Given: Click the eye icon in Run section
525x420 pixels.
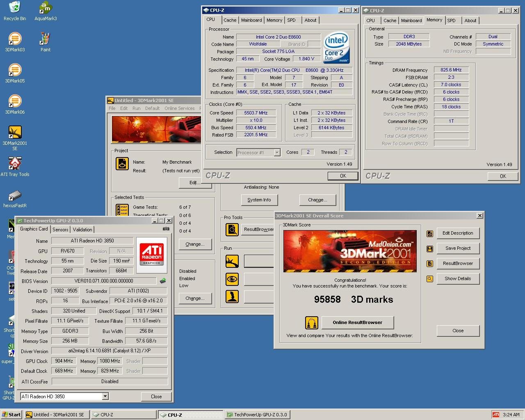Looking at the screenshot, I should [x=232, y=279].
